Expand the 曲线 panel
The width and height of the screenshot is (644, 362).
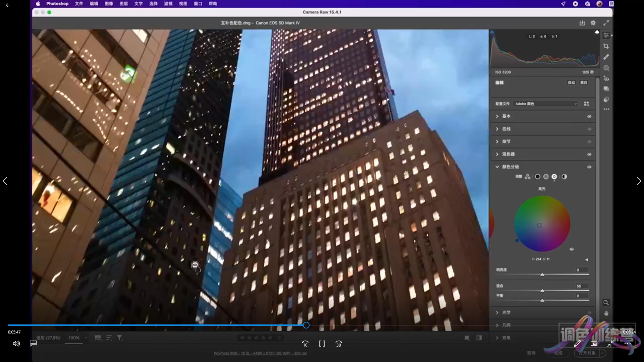(x=497, y=129)
